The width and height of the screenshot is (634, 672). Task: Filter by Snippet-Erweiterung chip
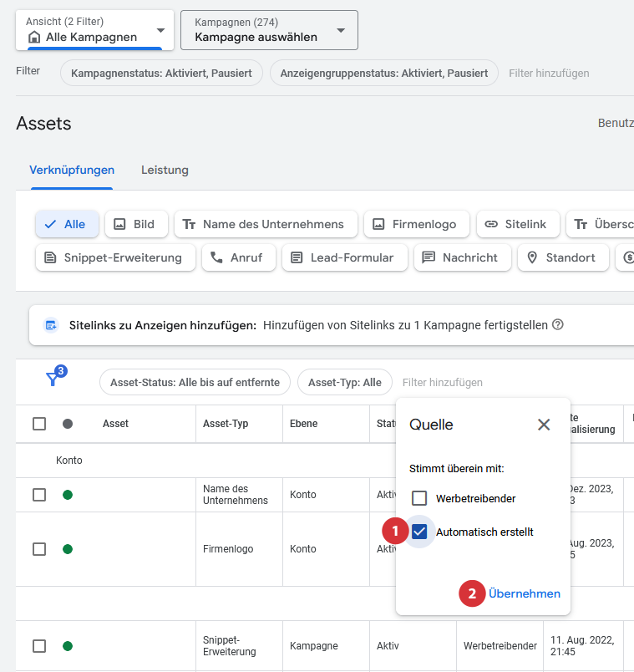[115, 257]
